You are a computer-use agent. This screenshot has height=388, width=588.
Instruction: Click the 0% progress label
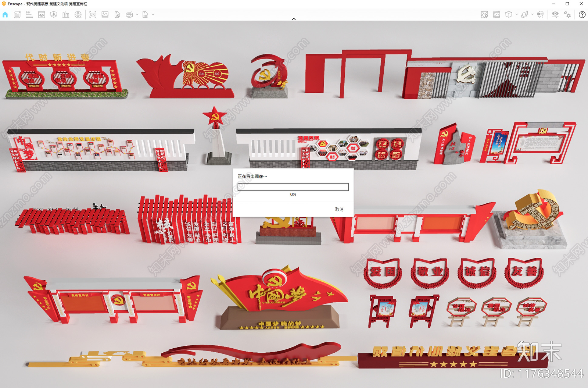[293, 194]
